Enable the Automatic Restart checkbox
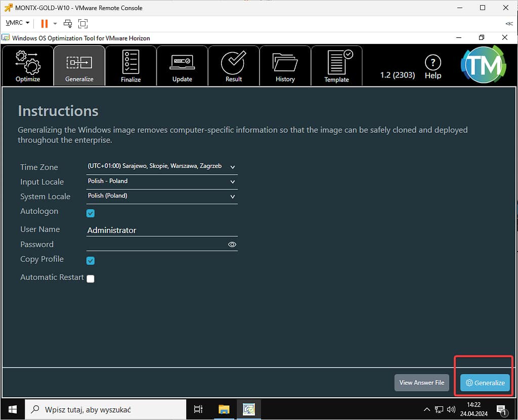Viewport: 518px width, 420px height. pyautogui.click(x=91, y=278)
